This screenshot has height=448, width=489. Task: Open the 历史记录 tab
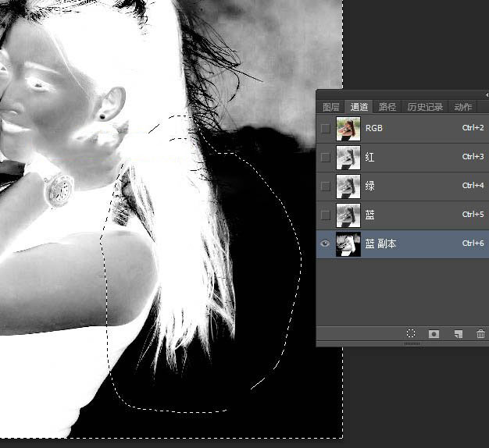tap(425, 107)
